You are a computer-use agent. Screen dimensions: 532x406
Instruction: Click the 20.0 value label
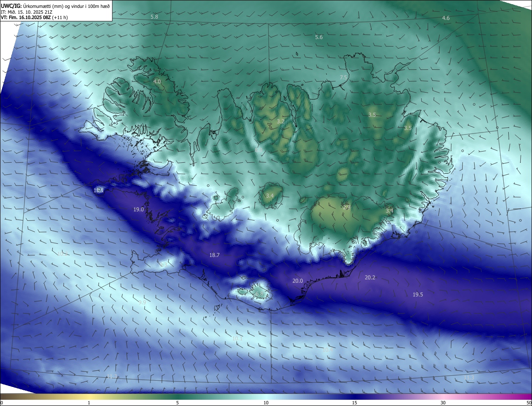click(298, 281)
